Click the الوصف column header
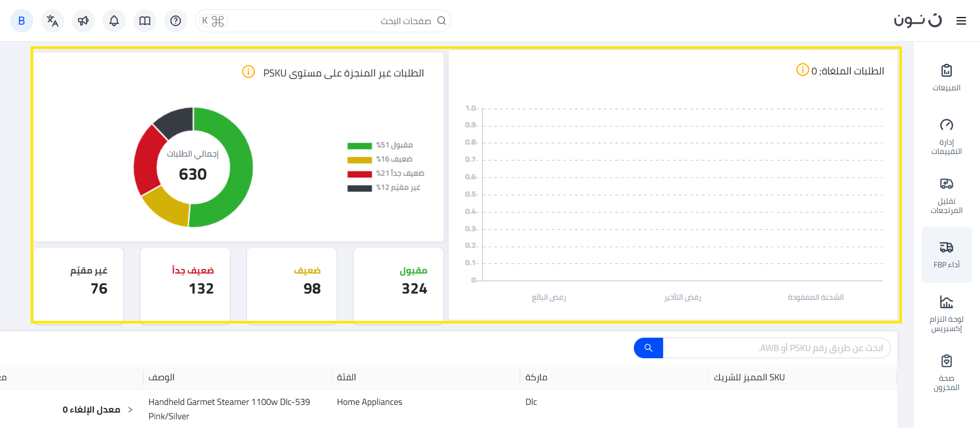 tap(162, 377)
